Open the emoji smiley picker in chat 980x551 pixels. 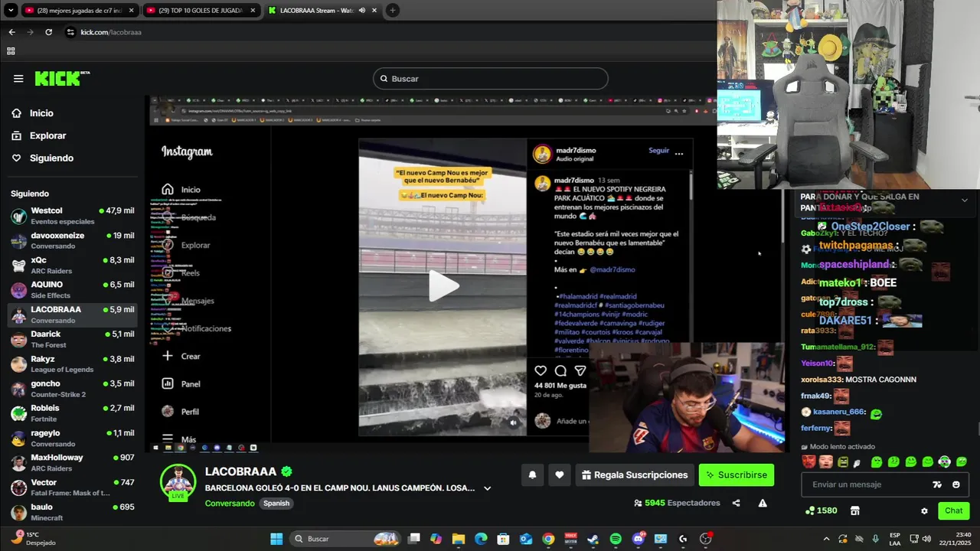click(956, 484)
